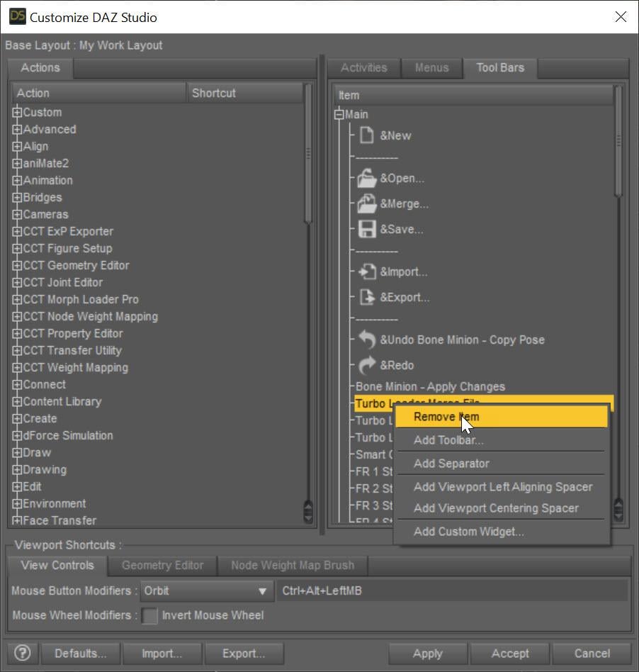The width and height of the screenshot is (639, 672).
Task: Click the Merge folder icon
Action: tap(367, 203)
